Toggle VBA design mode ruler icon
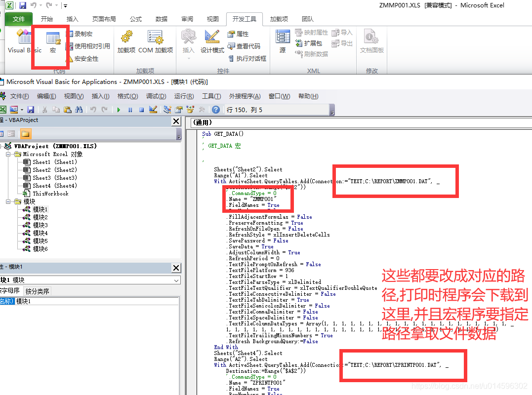Screen dimensions: 532x395 coord(153,110)
